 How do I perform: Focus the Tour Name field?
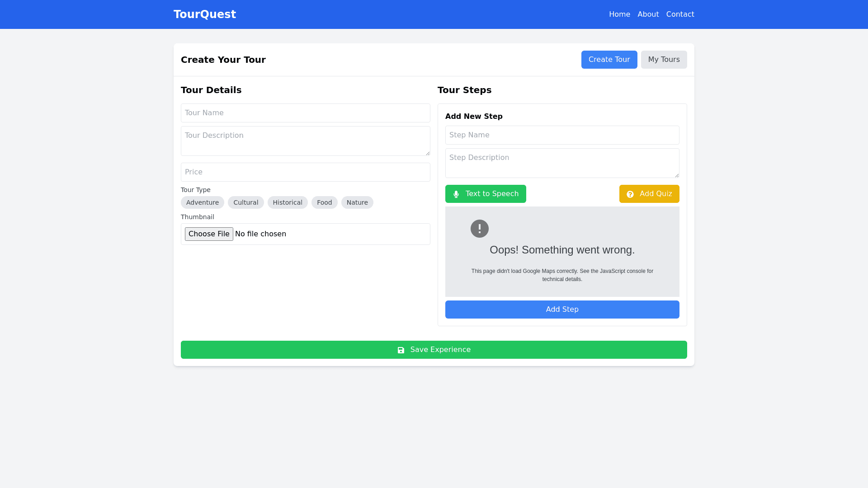(305, 113)
